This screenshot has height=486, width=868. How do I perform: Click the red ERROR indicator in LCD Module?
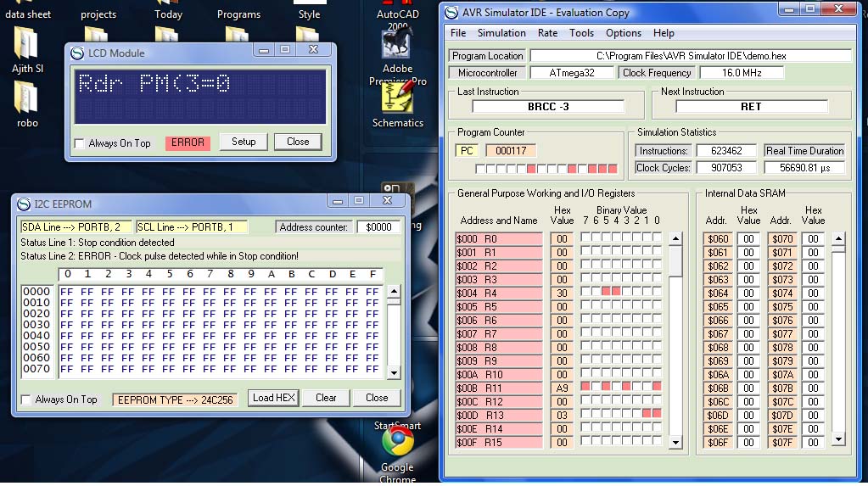coord(188,142)
